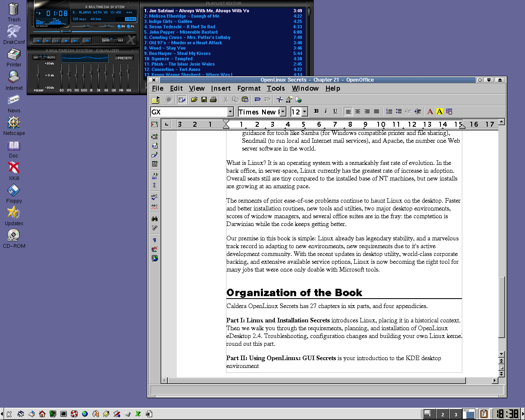Toggle the equalizer ON switch

point(36,58)
